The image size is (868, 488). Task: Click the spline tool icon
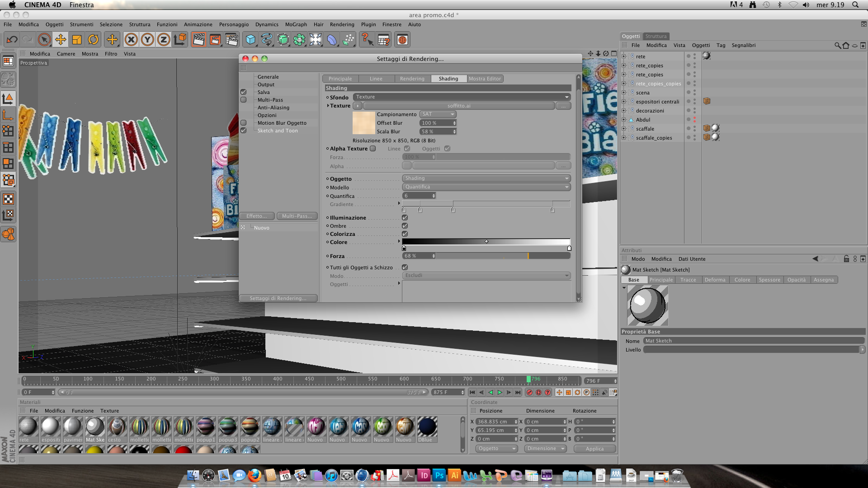(x=267, y=40)
